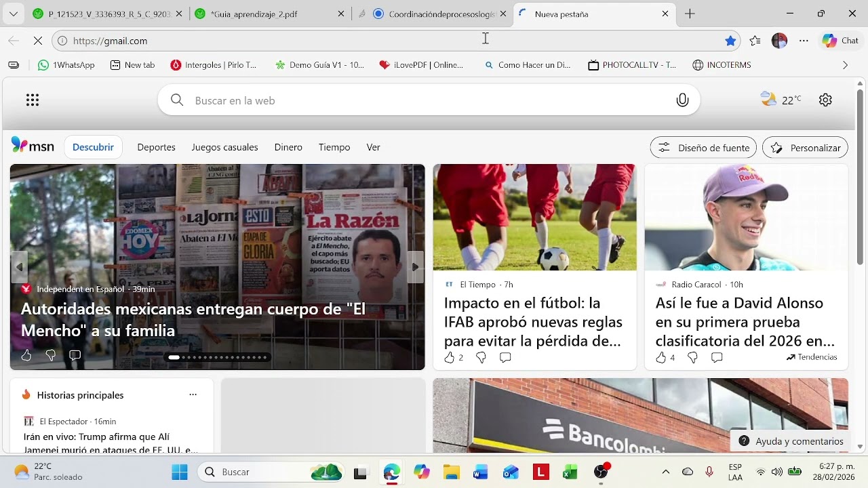The height and width of the screenshot is (488, 868).
Task: Select the Juegos casuales feed tab
Action: [224, 147]
